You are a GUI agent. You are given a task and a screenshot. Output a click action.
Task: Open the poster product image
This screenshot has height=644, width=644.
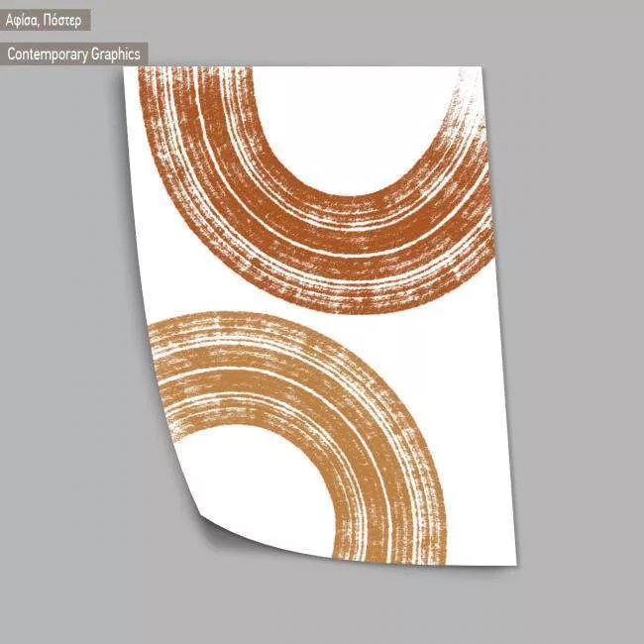tap(317, 317)
